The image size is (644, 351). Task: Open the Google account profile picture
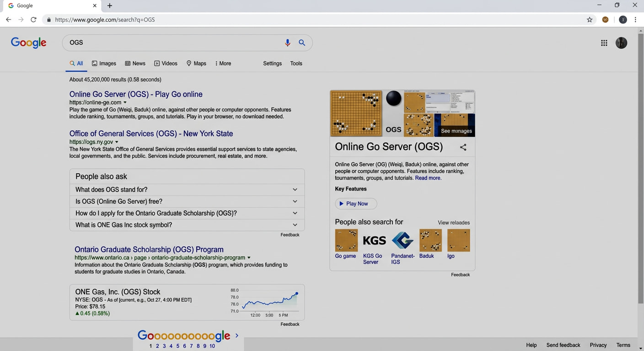[x=621, y=43]
